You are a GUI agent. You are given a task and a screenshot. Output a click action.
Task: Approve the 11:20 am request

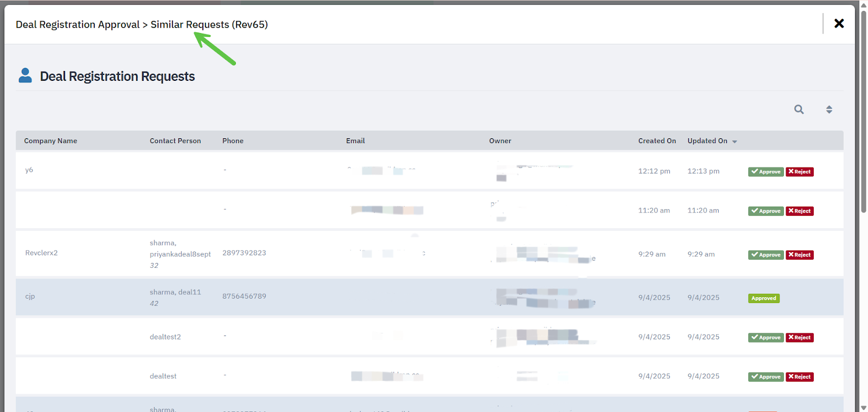(x=765, y=211)
